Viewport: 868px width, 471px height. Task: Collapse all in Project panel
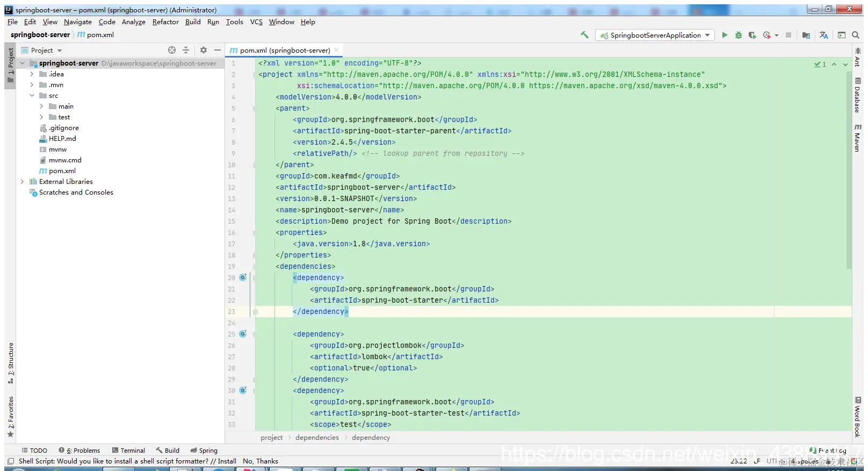[186, 50]
